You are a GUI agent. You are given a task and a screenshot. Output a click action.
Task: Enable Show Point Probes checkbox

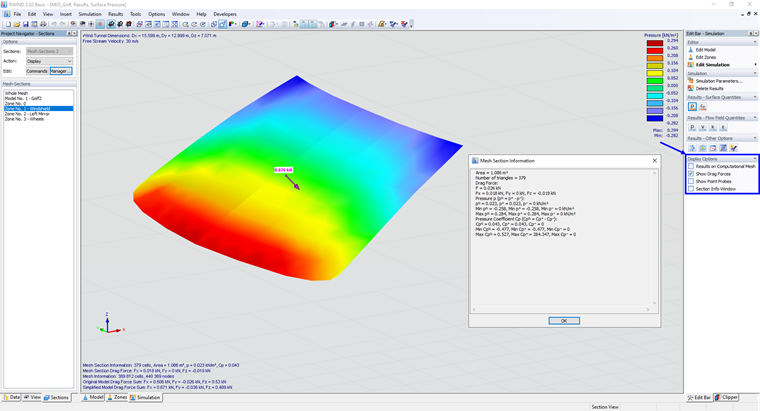click(x=691, y=181)
